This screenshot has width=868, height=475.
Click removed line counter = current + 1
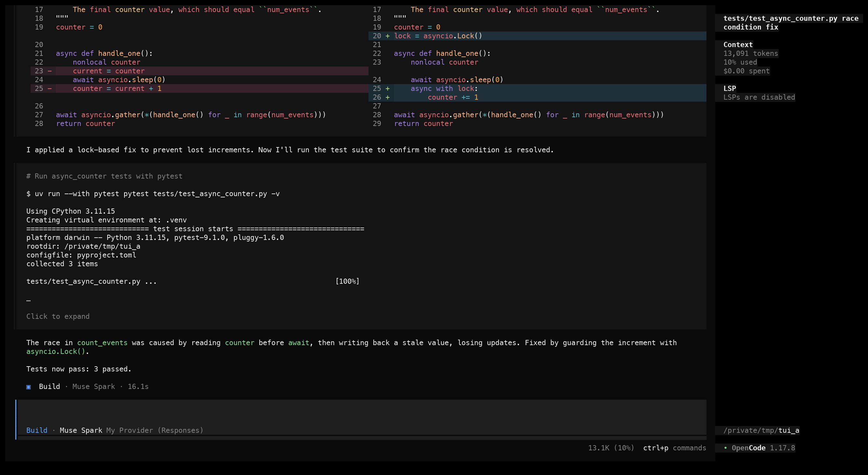[200, 88]
